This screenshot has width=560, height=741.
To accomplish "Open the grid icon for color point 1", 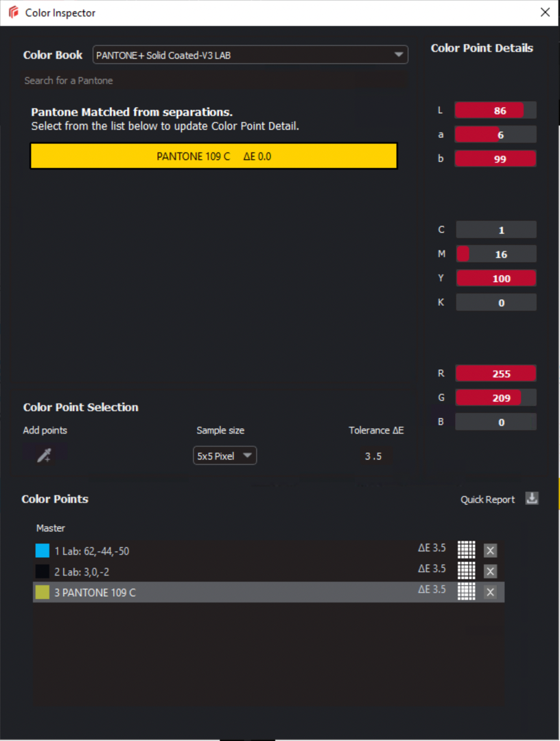I will coord(467,550).
